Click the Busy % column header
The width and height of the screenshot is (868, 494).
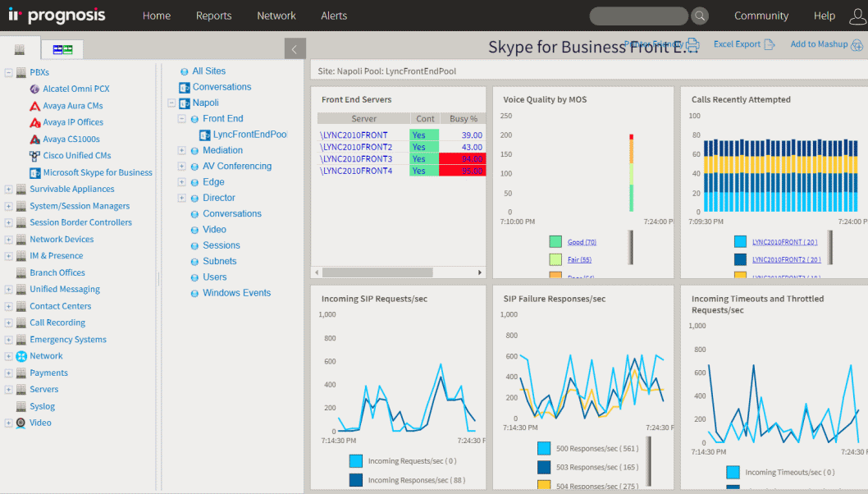pos(464,118)
